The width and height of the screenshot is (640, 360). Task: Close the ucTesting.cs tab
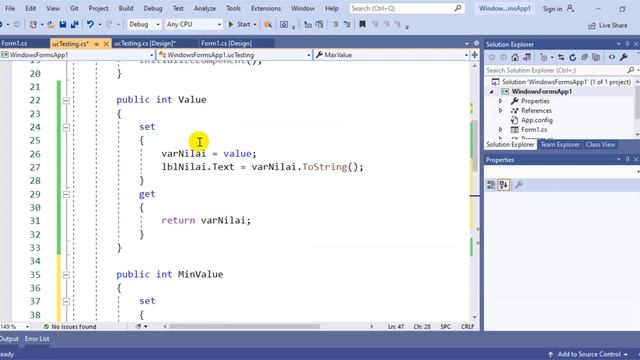pos(106,44)
